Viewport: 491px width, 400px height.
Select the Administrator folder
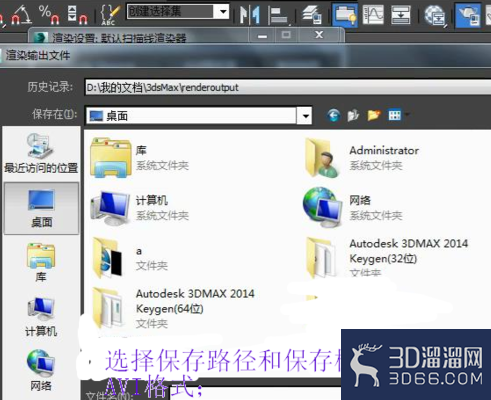point(361,158)
